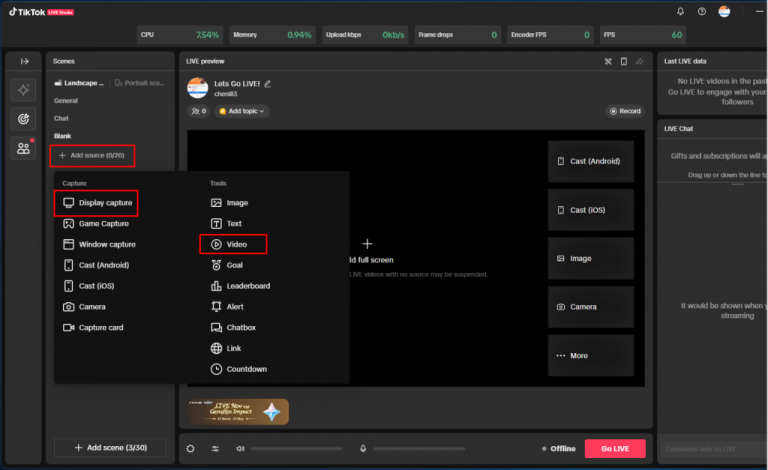Select the Chat scene

pos(61,118)
